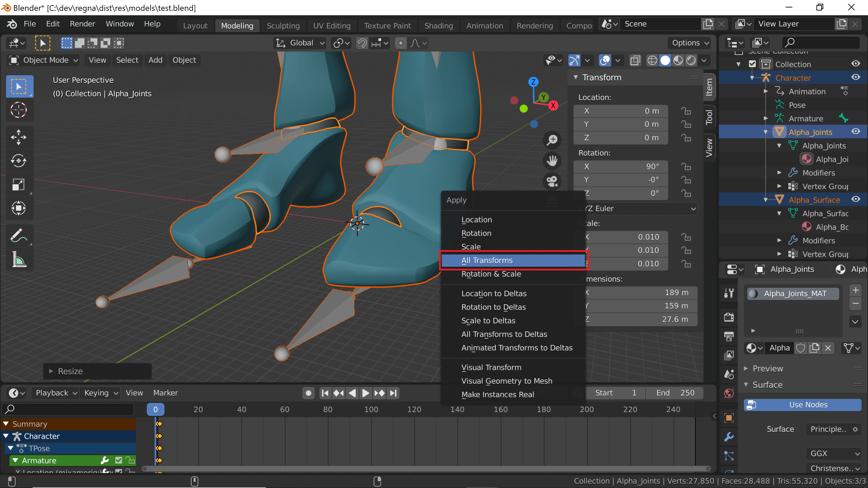Uncheck the Collection exclude checkbox
This screenshot has width=868, height=488.
coord(752,64)
